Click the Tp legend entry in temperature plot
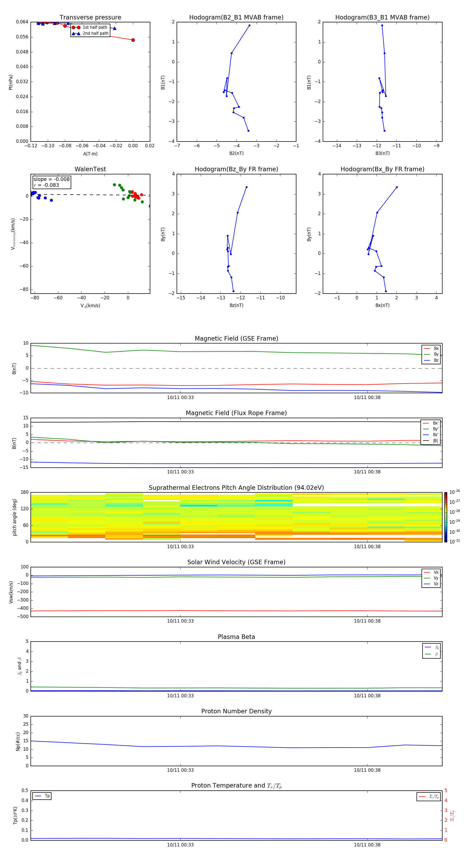The image size is (473, 868). pyautogui.click(x=42, y=796)
